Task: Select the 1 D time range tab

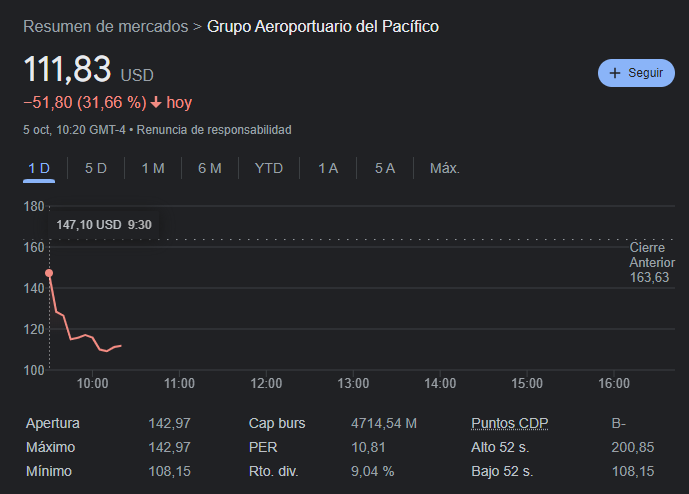Action: coord(39,168)
